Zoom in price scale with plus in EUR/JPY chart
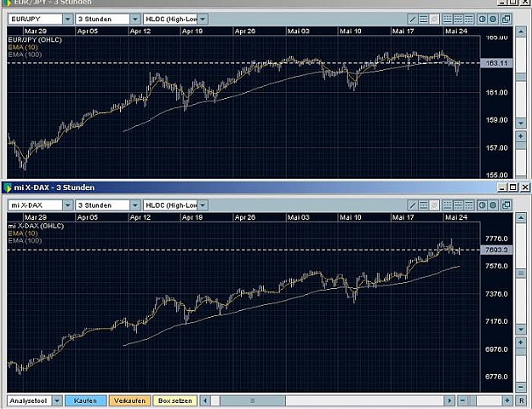The width and height of the screenshot is (532, 409). tap(521, 136)
